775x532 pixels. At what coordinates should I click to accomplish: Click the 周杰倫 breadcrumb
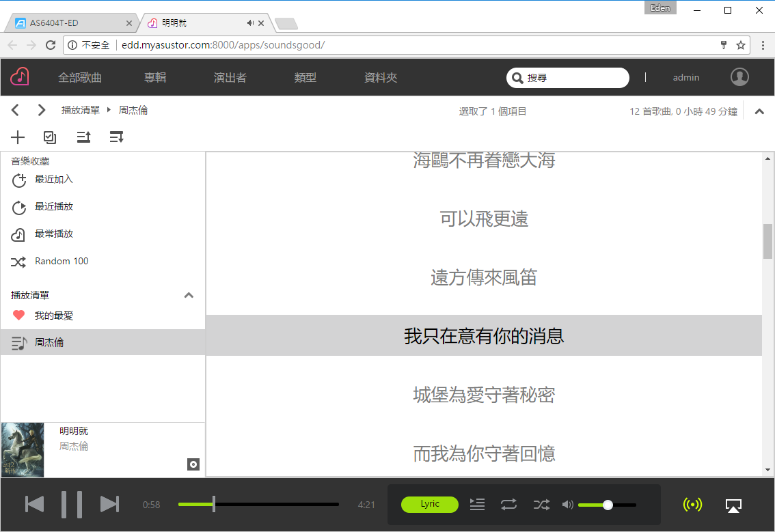[133, 110]
